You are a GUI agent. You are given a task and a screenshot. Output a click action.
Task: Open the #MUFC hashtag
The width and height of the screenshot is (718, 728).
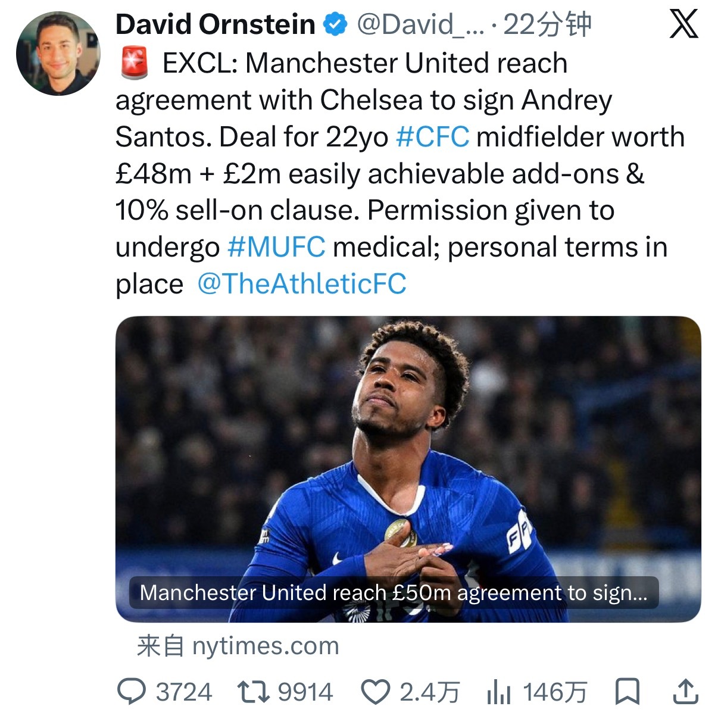coord(277,247)
